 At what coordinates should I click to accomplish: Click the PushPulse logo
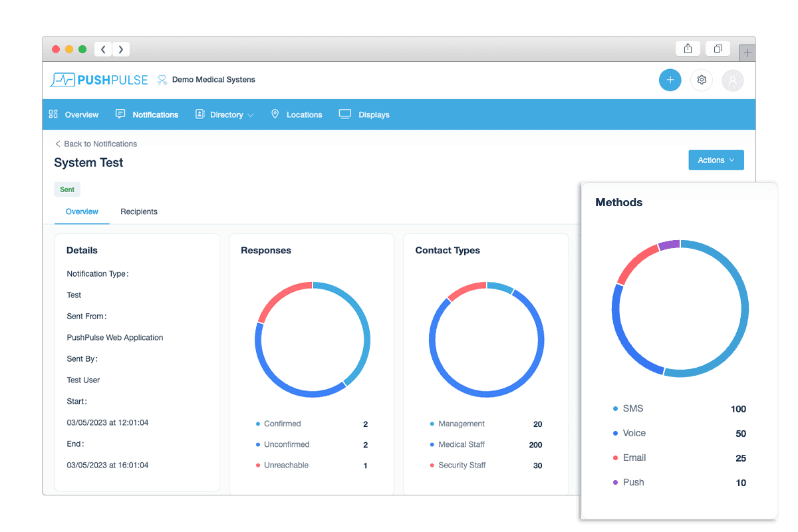99,80
